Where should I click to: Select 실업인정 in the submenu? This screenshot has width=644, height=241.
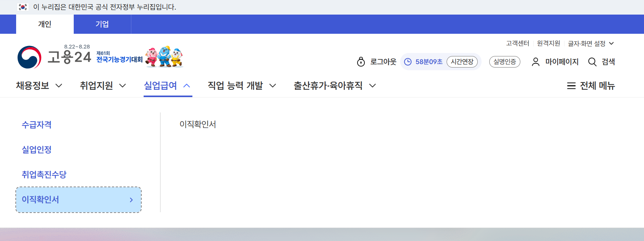36,150
